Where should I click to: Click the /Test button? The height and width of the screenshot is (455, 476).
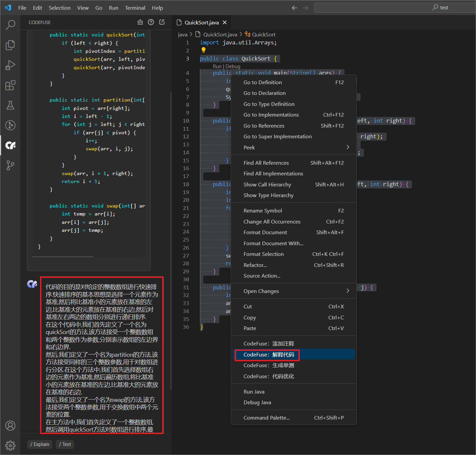click(x=65, y=444)
